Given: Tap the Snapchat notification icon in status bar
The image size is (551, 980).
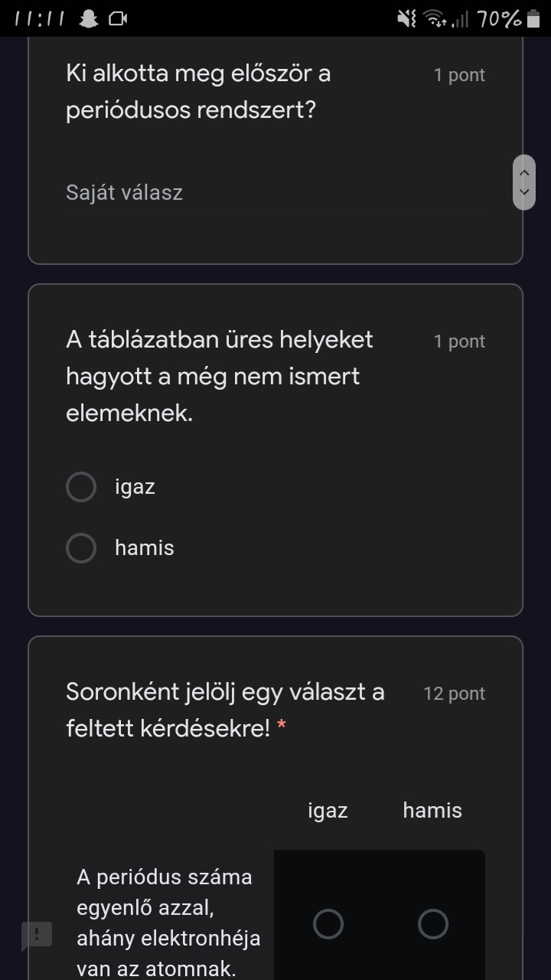Looking at the screenshot, I should tap(90, 18).
